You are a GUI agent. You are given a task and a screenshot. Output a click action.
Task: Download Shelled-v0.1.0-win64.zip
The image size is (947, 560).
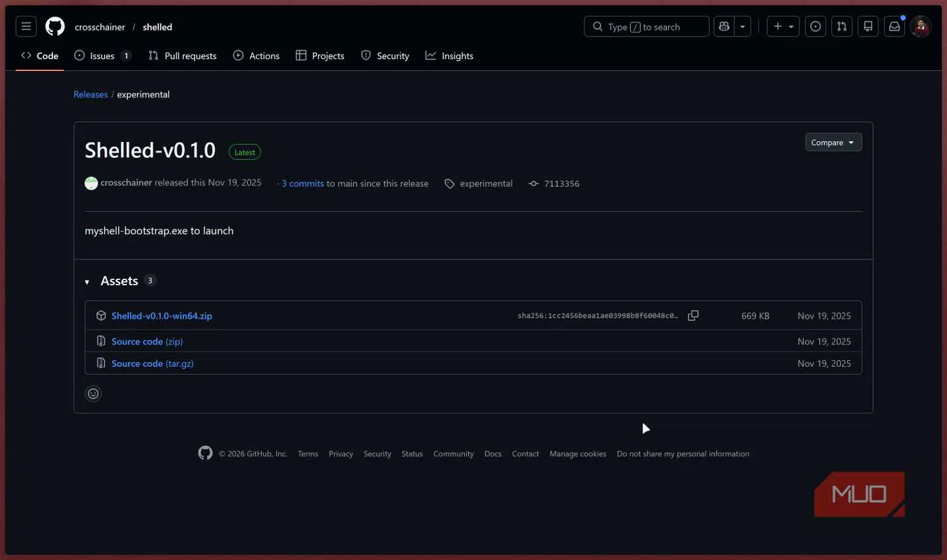162,316
